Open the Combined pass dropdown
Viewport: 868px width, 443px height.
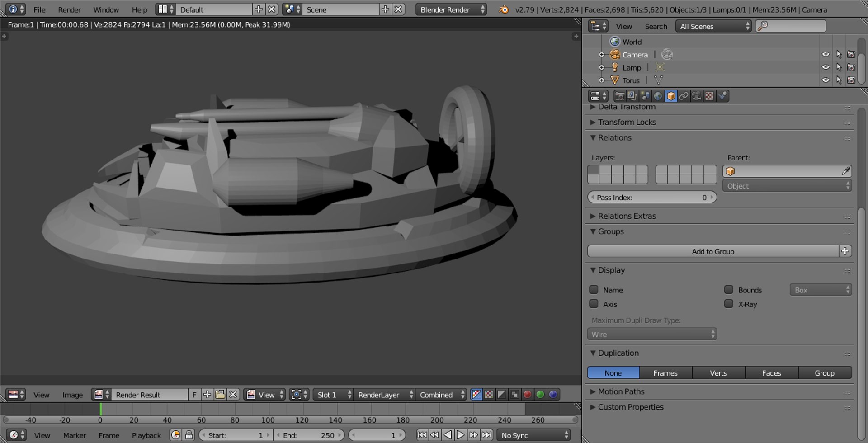(441, 395)
